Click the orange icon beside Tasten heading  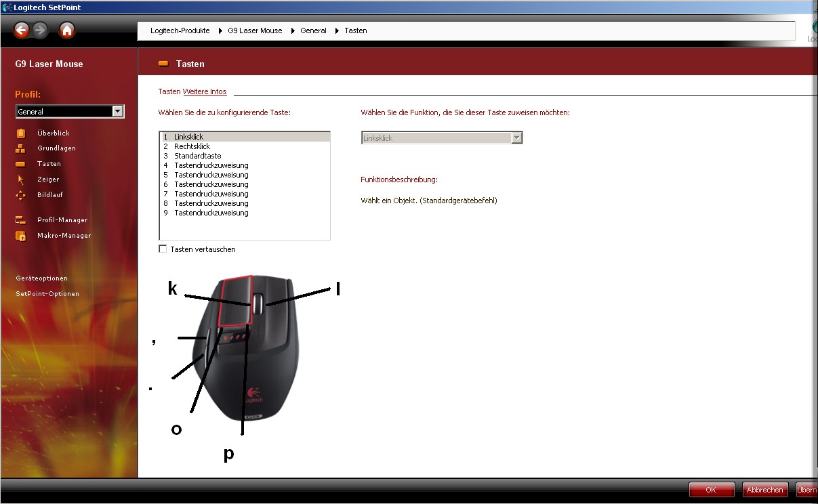click(x=163, y=64)
